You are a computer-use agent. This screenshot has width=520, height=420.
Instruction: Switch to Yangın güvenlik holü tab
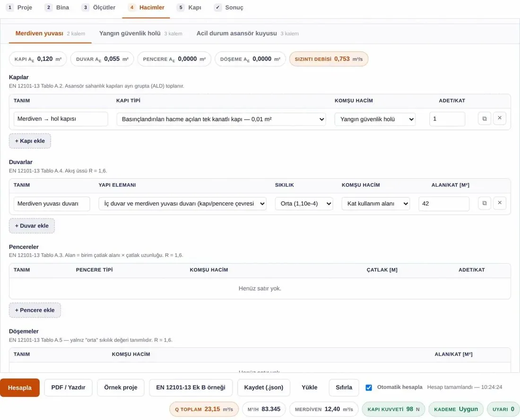(x=140, y=34)
